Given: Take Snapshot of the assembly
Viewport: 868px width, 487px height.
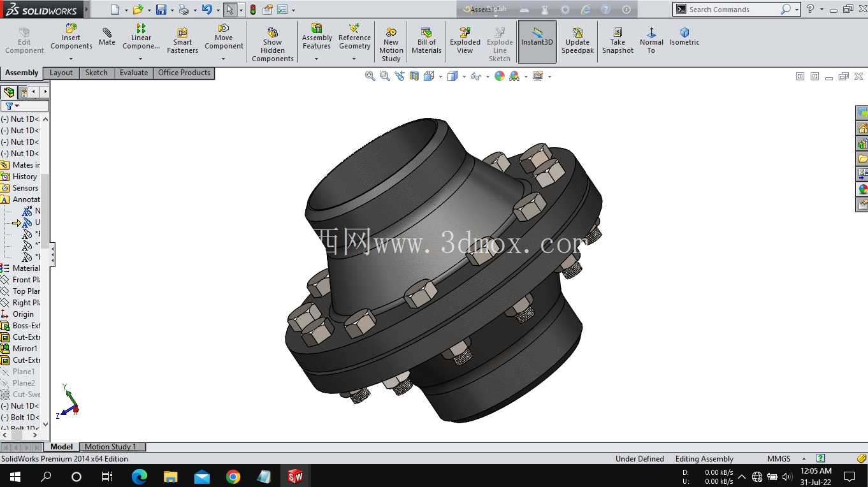Looking at the screenshot, I should pyautogui.click(x=618, y=41).
